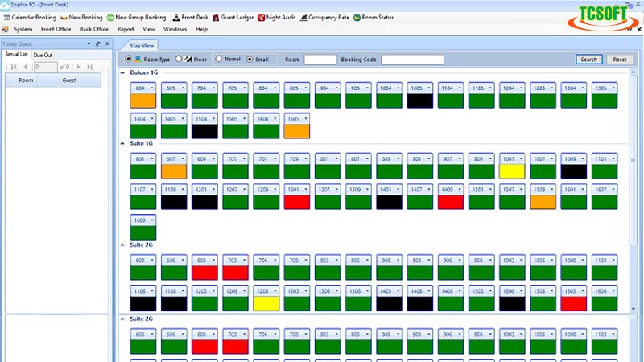Screen dimensions: 644x362
Task: Select the red status tile of room 1409
Action: (x=451, y=202)
